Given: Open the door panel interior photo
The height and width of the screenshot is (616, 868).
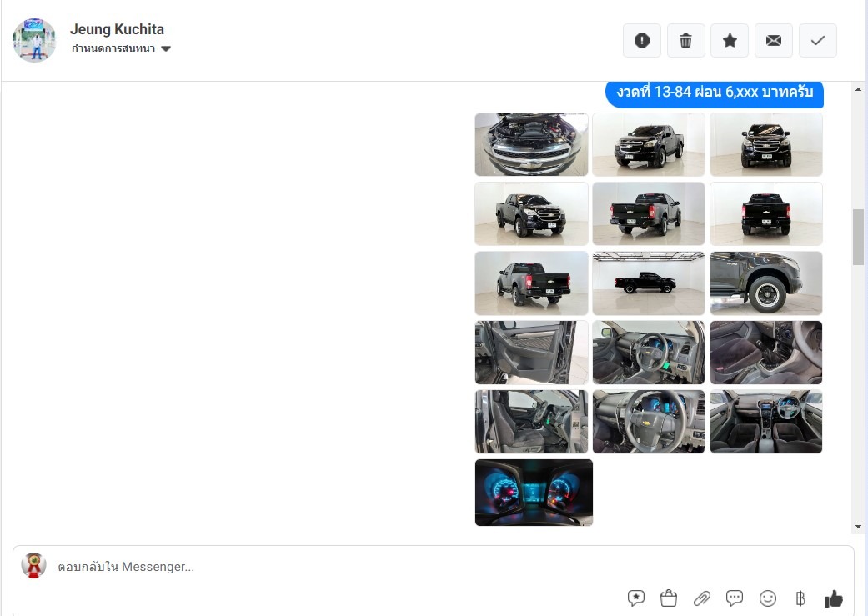Looking at the screenshot, I should 531,353.
